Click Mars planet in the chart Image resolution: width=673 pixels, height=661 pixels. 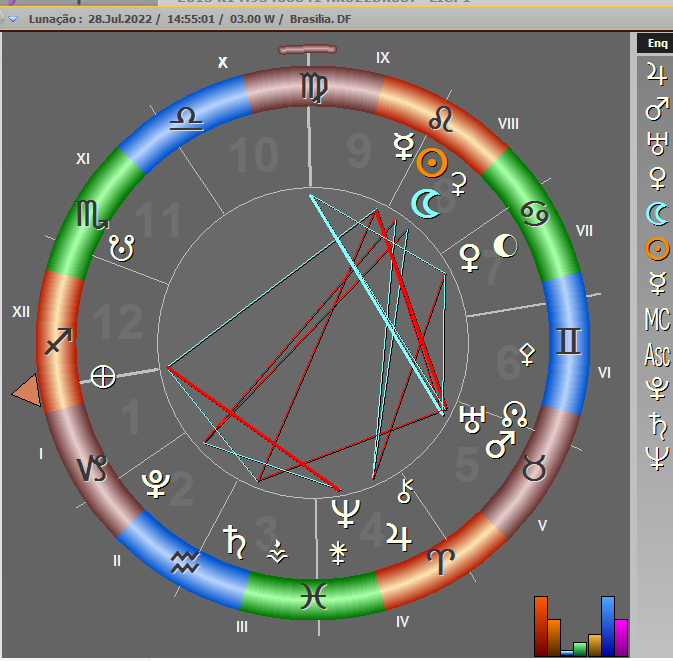click(501, 445)
